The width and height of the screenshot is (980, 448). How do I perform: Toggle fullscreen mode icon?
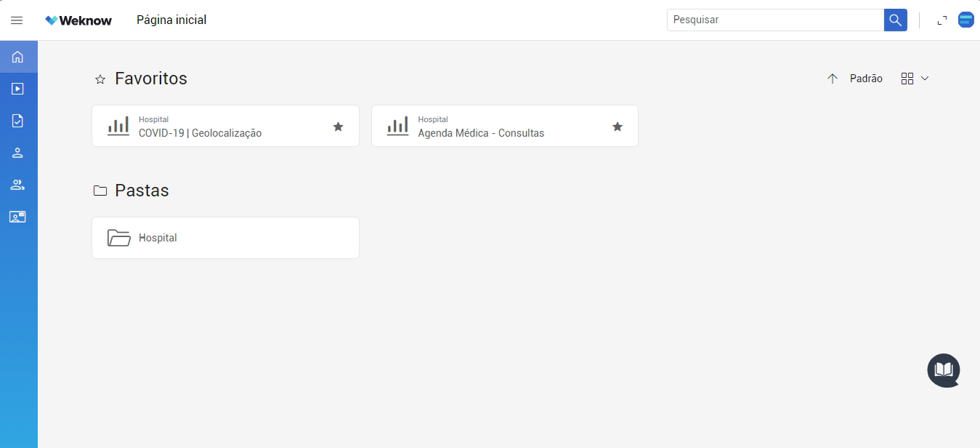pos(942,20)
